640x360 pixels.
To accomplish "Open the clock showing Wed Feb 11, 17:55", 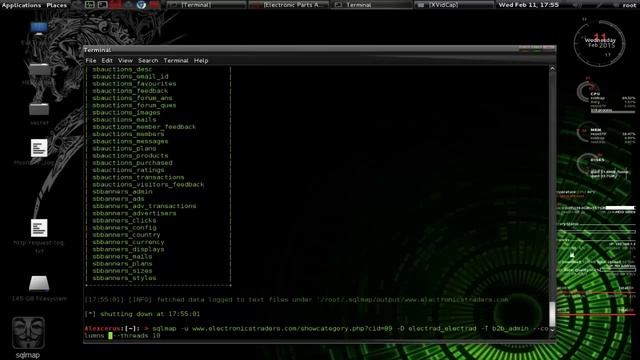I will point(528,5).
